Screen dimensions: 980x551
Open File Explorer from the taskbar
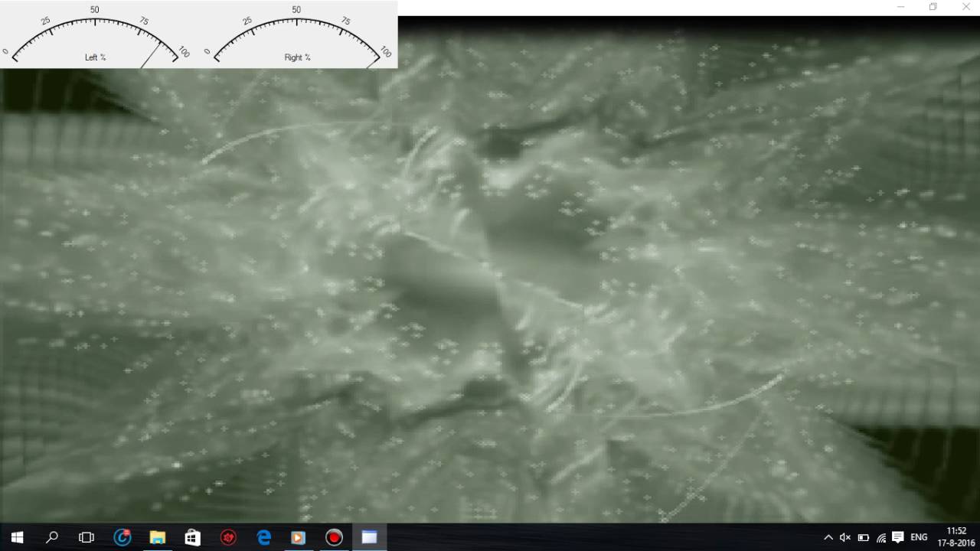158,537
